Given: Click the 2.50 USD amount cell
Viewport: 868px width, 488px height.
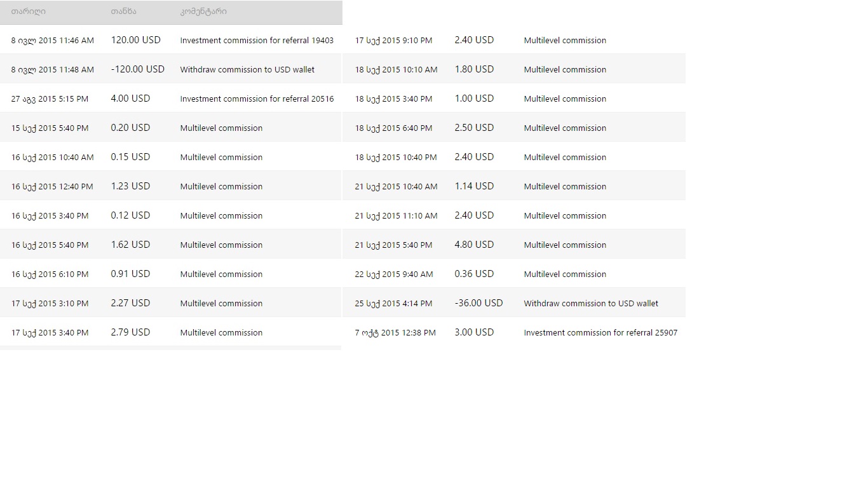Looking at the screenshot, I should 474,128.
